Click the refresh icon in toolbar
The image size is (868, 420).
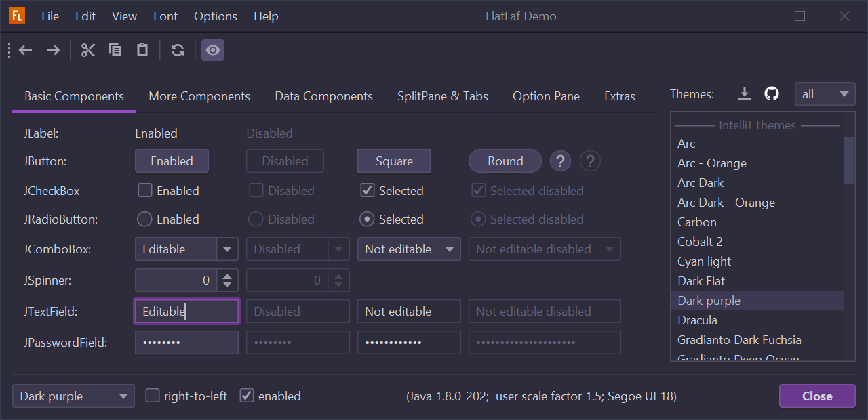pos(178,50)
